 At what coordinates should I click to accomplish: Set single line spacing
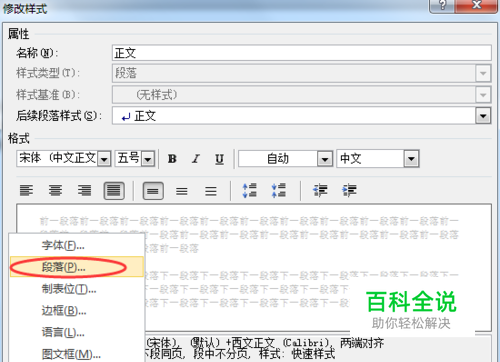click(x=153, y=191)
